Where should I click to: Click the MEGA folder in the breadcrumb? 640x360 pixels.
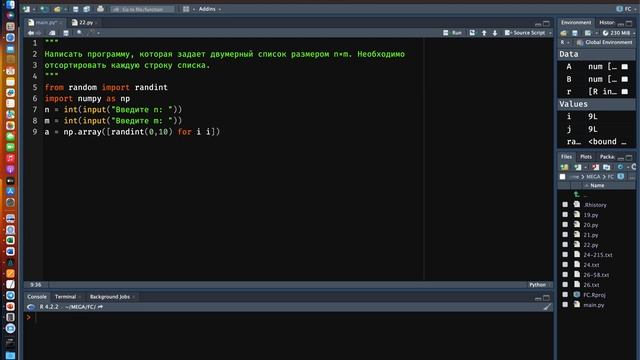pos(593,177)
